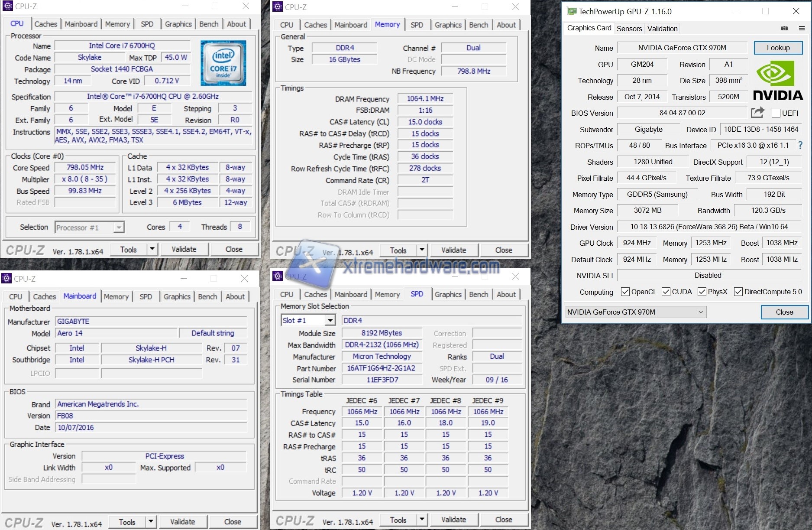812x530 pixels.
Task: Click the Mainboard window's CPU-Z title icon
Action: 6,279
